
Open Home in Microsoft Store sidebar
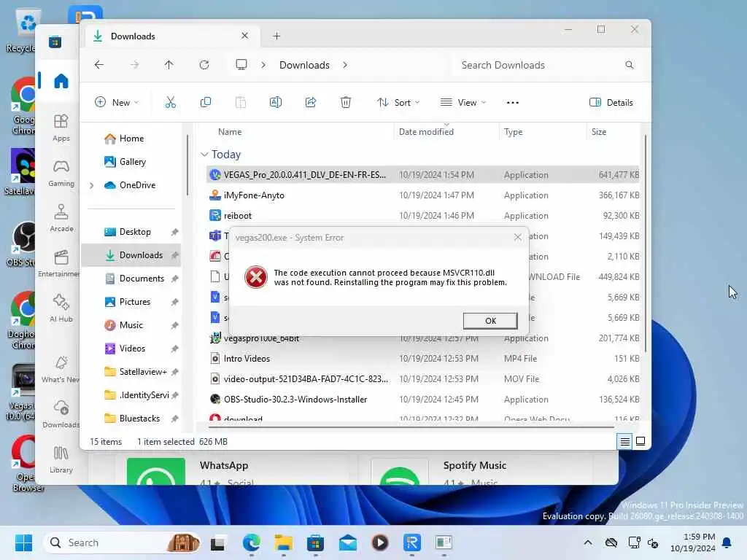tap(61, 81)
